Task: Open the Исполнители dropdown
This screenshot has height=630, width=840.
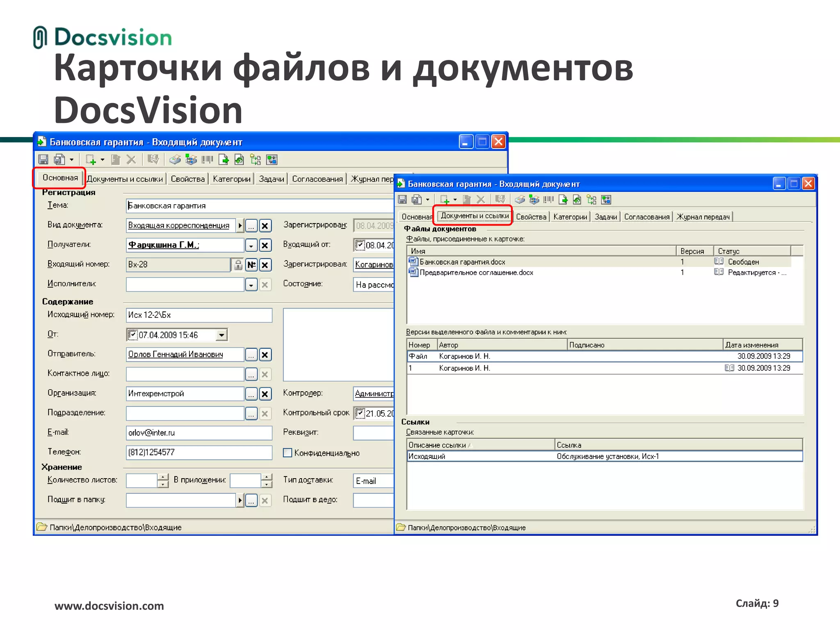Action: point(251,285)
